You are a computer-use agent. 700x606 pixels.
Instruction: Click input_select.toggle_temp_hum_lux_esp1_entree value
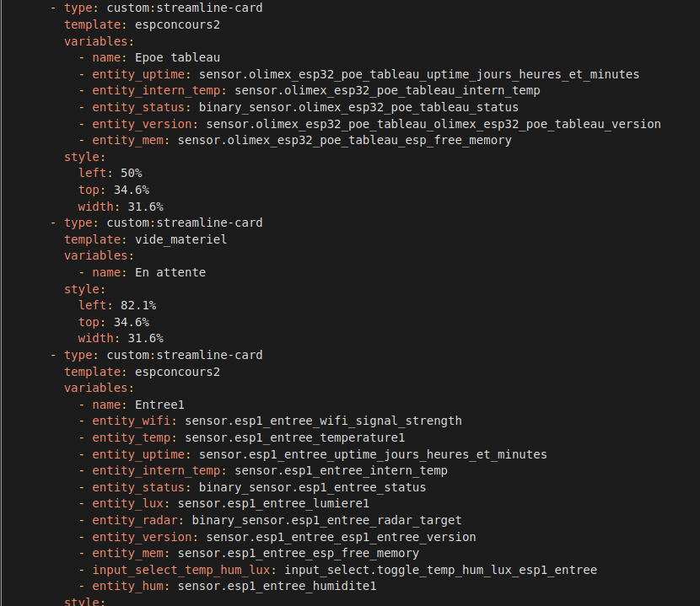[x=440, y=570]
